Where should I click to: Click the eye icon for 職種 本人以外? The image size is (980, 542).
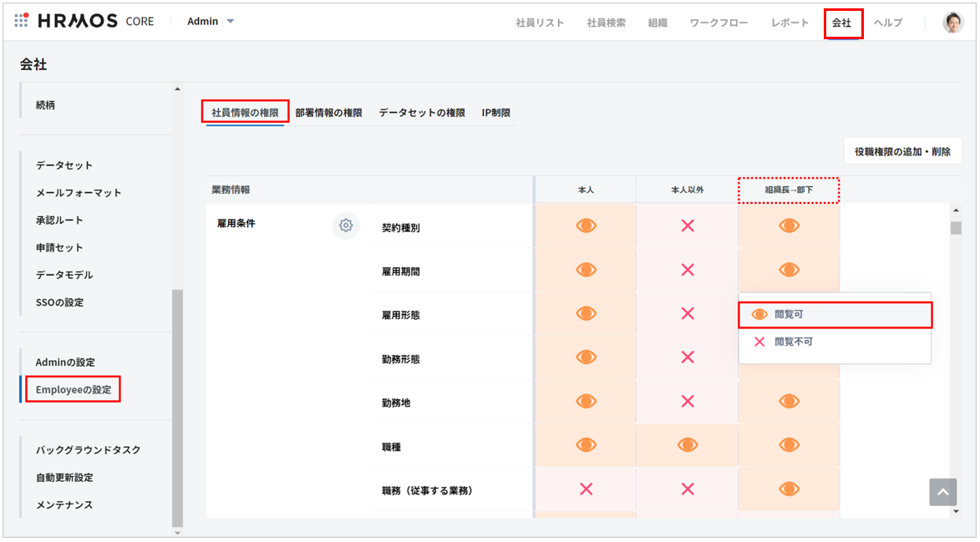click(688, 445)
